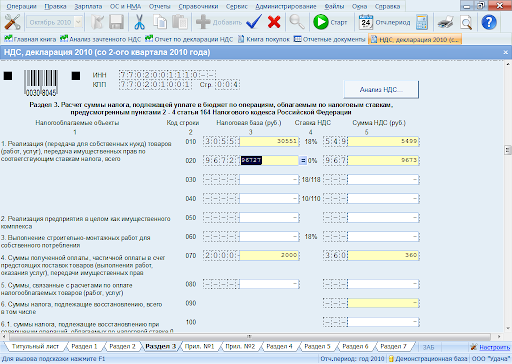Click line 100 НДС amount field
This screenshot has width=512, height=364.
(x=383, y=322)
